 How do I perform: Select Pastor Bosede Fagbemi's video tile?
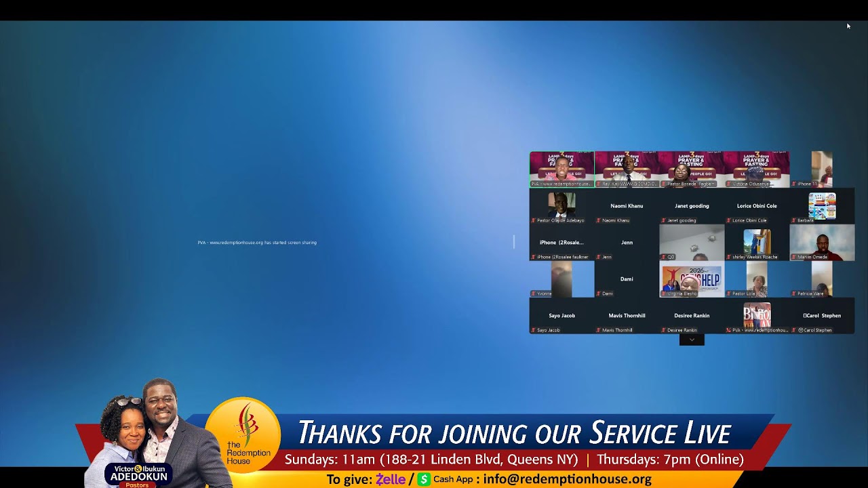[692, 169]
